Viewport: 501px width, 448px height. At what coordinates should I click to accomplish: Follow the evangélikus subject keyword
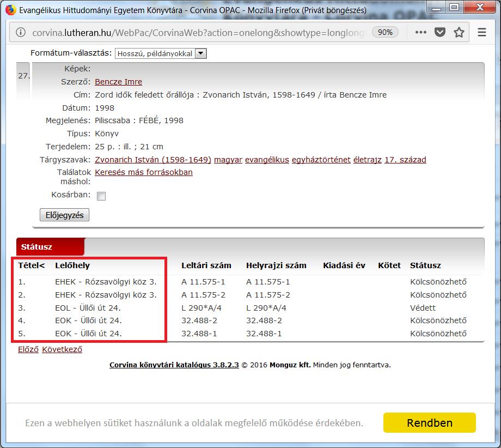point(267,160)
